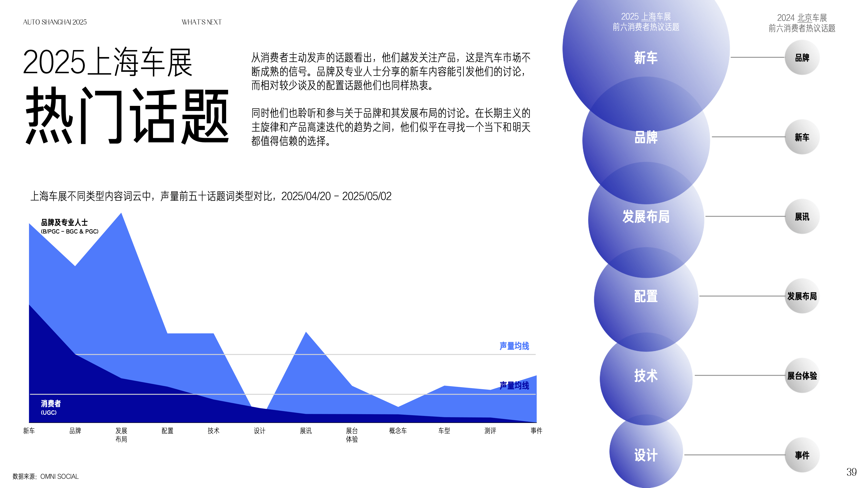The image size is (868, 488).
Task: Select the gray 事件 circle
Action: coord(802,455)
